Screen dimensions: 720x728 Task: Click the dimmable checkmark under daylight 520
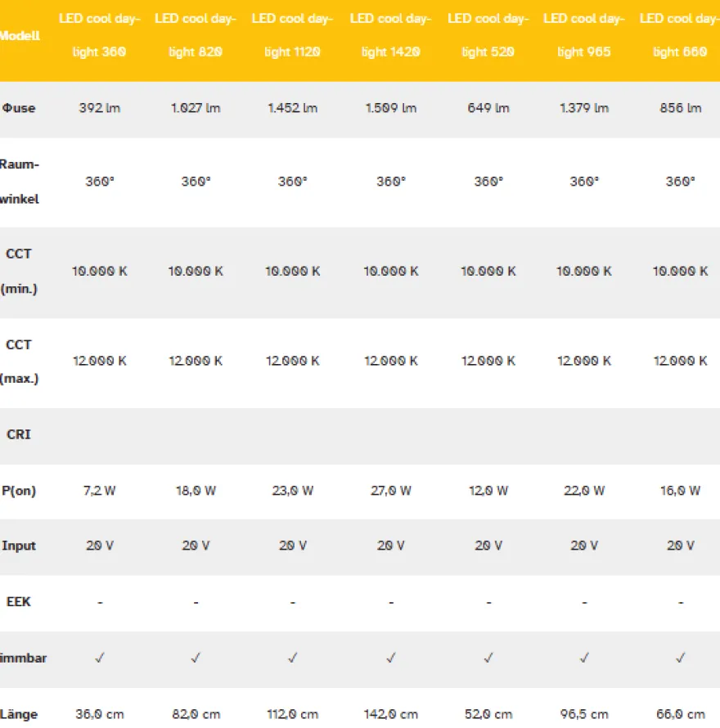point(488,658)
